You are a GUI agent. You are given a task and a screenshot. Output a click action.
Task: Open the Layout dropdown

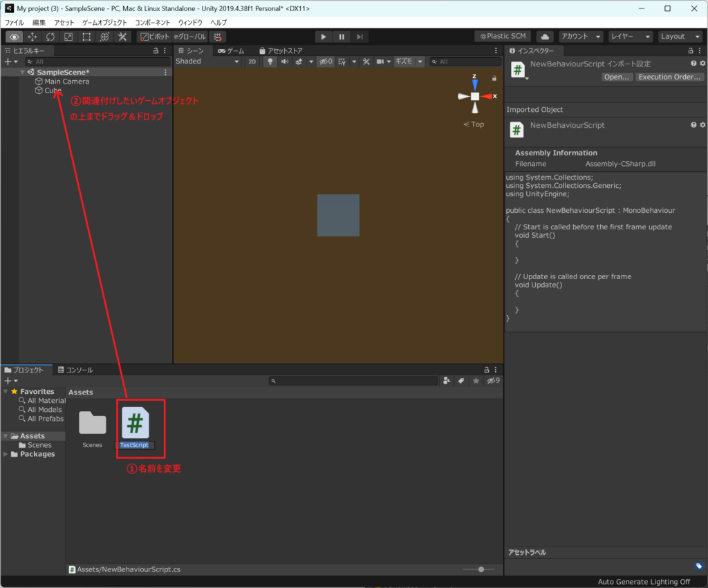tap(680, 37)
